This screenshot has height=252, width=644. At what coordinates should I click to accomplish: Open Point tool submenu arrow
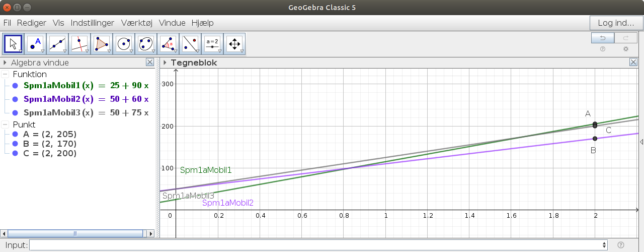[x=43, y=51]
